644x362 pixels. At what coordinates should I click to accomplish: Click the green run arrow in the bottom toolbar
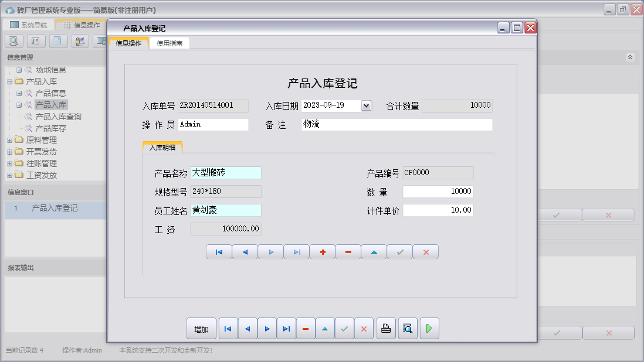tap(429, 329)
